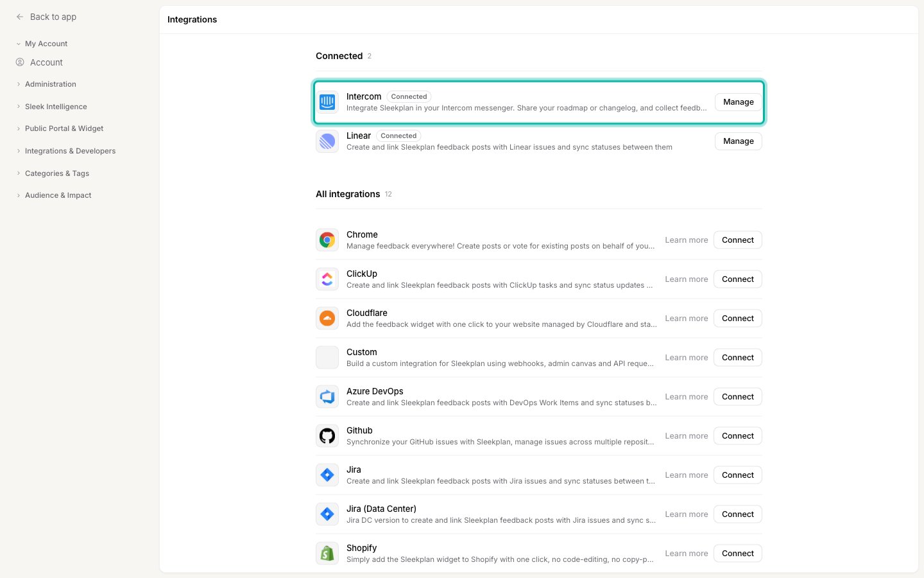This screenshot has width=924, height=578.
Task: Open Learn more for Chrome
Action: tap(687, 240)
